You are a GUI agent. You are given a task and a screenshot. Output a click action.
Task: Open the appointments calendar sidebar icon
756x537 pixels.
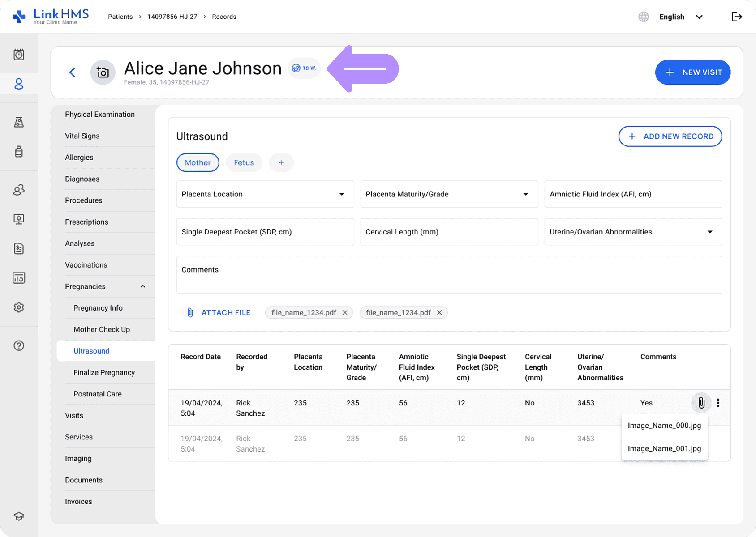point(19,55)
